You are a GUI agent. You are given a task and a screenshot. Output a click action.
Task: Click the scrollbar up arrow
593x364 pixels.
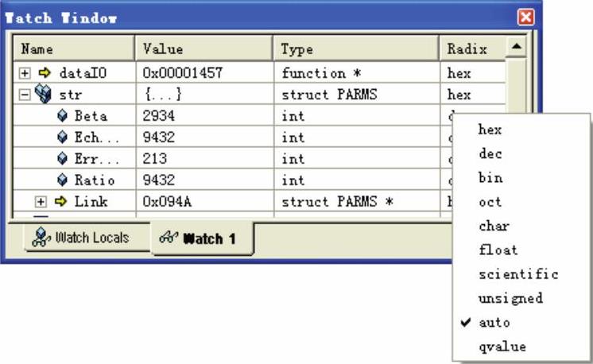coord(516,46)
